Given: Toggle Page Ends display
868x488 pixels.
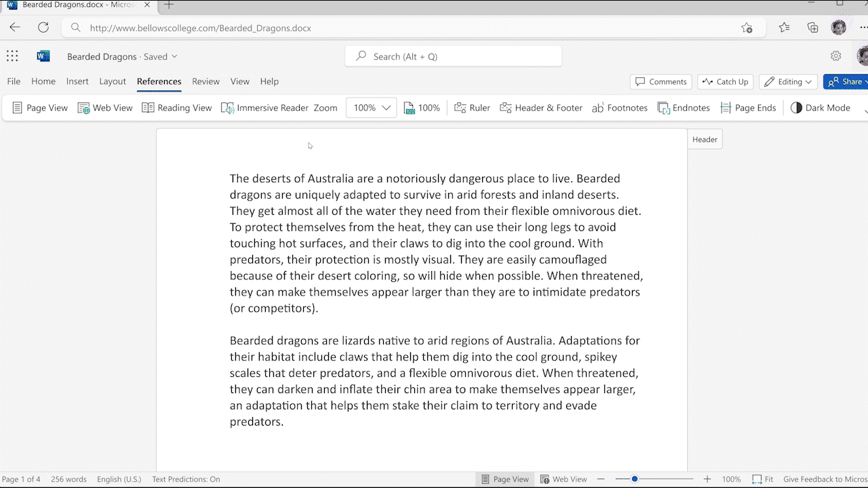Looking at the screenshot, I should point(748,108).
